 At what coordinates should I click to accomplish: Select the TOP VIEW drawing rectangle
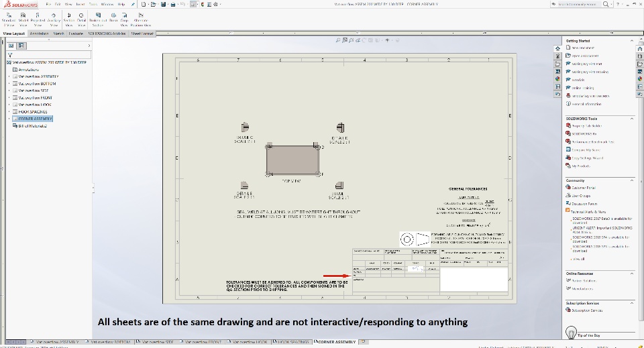tap(292, 160)
